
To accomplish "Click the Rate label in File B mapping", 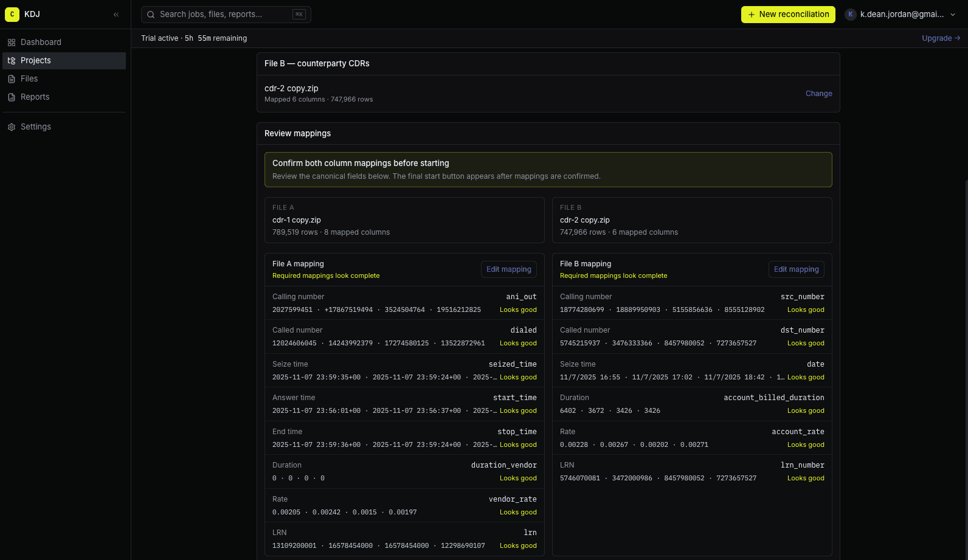I will click(567, 432).
